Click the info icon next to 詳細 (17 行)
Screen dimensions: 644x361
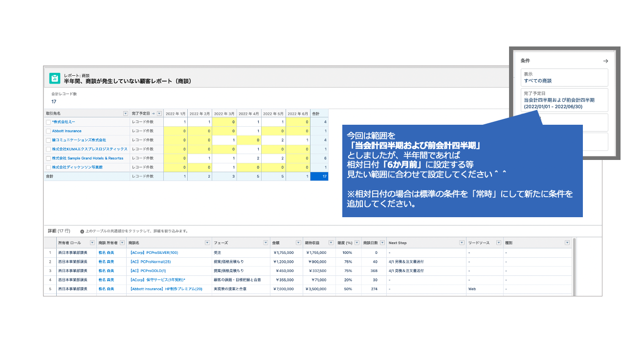coord(82,231)
